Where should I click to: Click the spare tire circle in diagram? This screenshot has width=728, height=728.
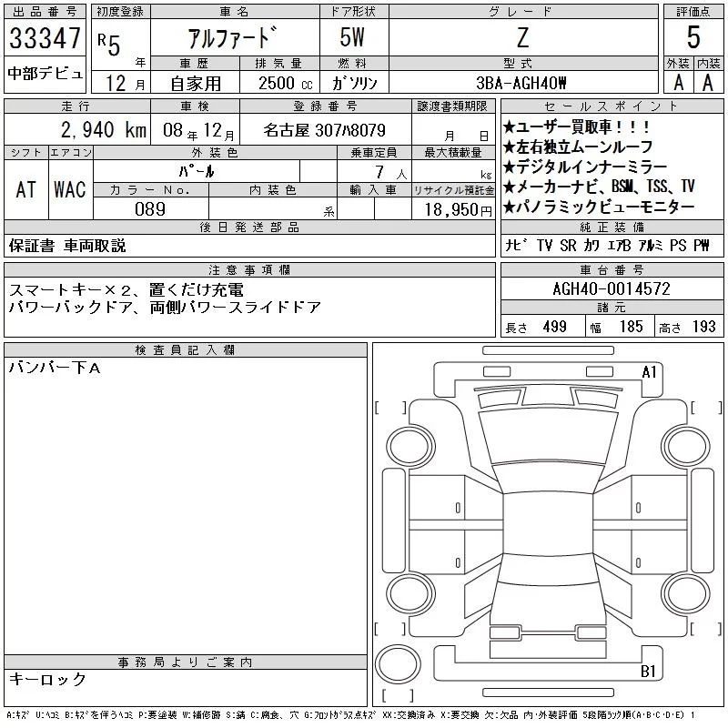398,663
